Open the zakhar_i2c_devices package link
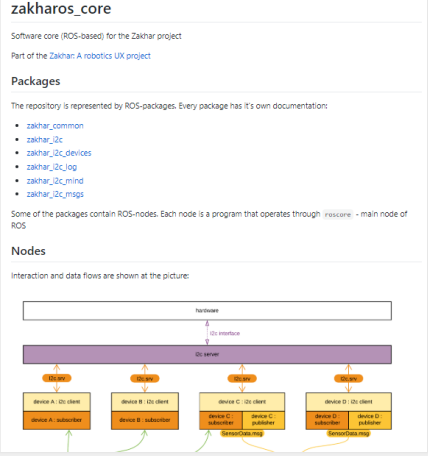 point(59,153)
